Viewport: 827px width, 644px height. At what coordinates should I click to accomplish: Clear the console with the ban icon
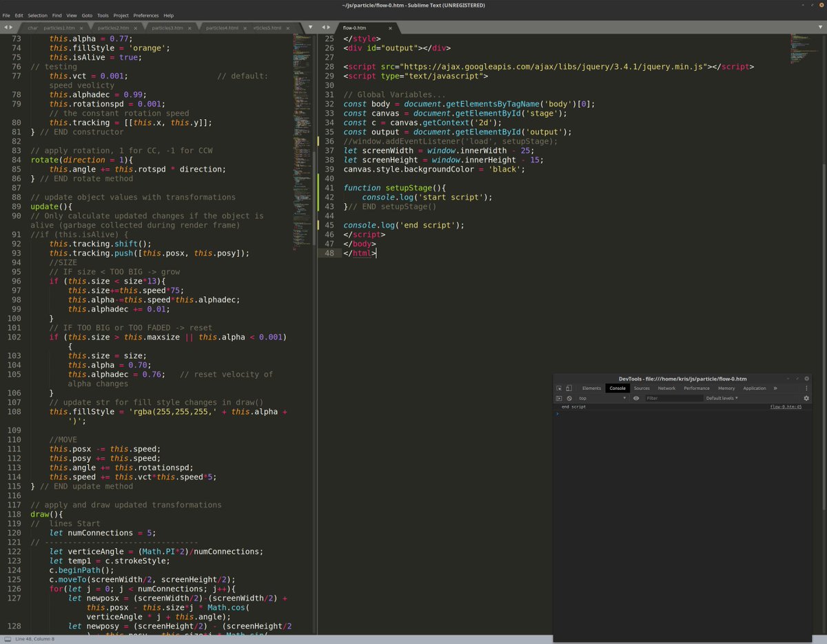click(569, 398)
